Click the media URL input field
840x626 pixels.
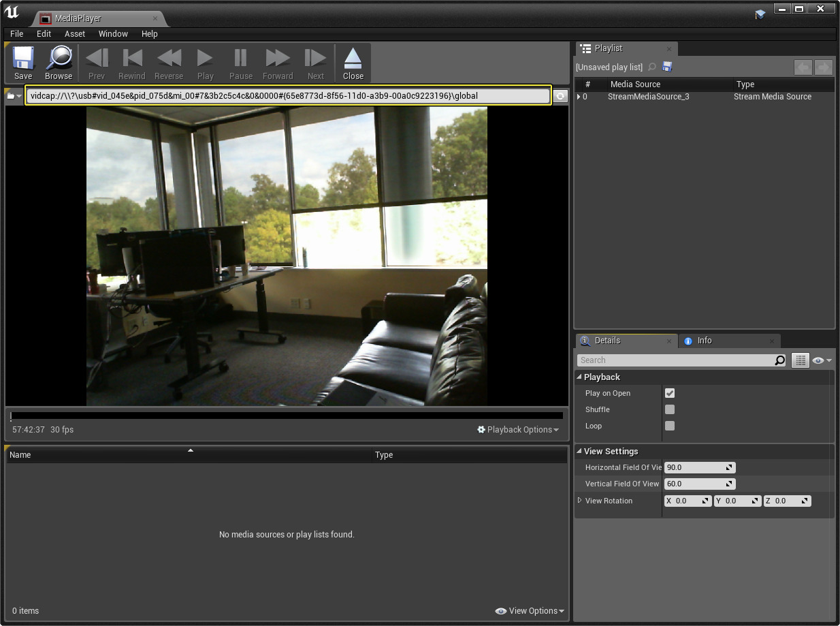(x=288, y=96)
